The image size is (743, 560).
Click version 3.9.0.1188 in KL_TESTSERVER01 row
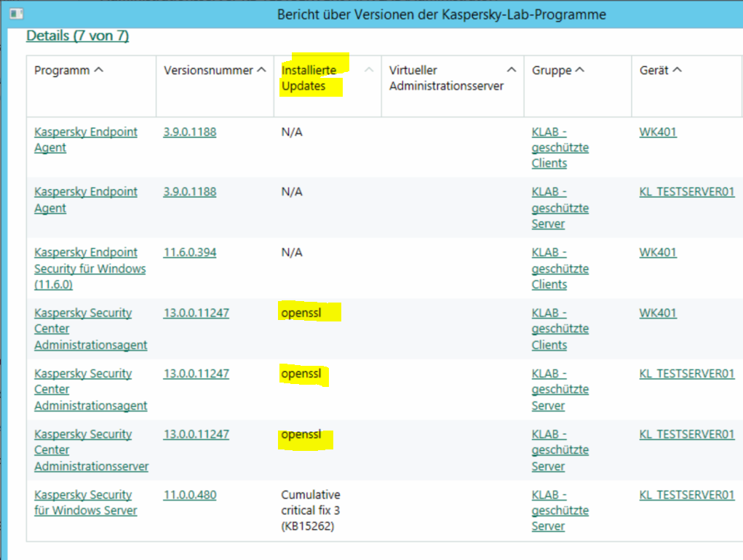(190, 192)
